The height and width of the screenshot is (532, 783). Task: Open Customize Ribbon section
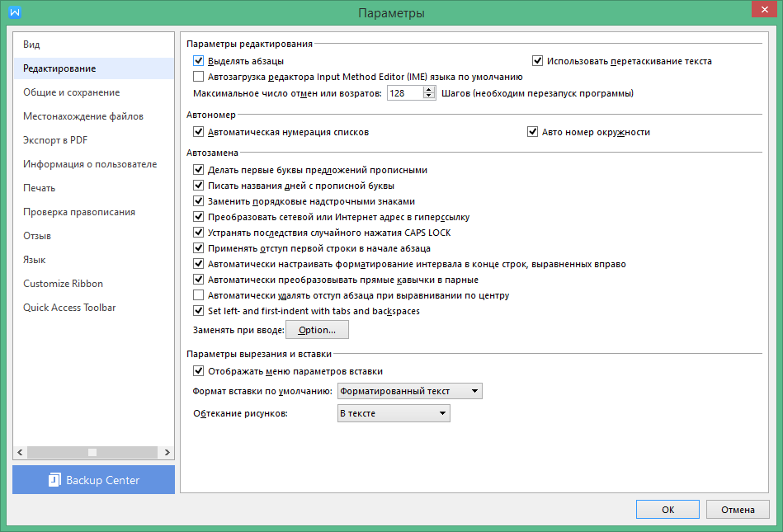(93, 284)
